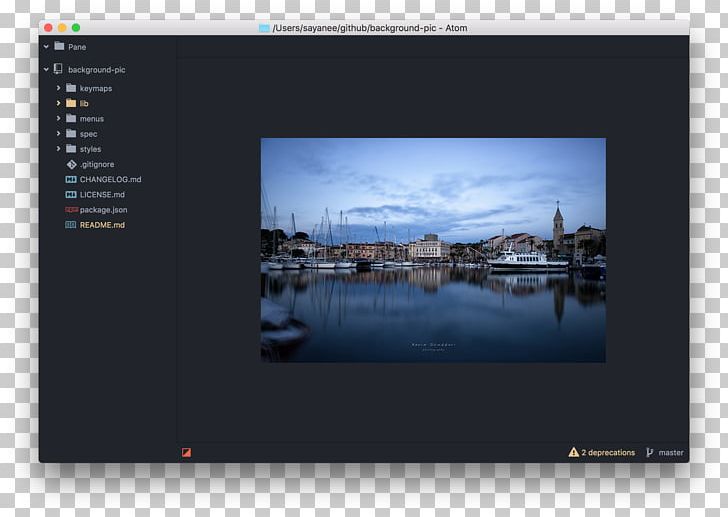
Task: Click the master branch label
Action: [671, 453]
